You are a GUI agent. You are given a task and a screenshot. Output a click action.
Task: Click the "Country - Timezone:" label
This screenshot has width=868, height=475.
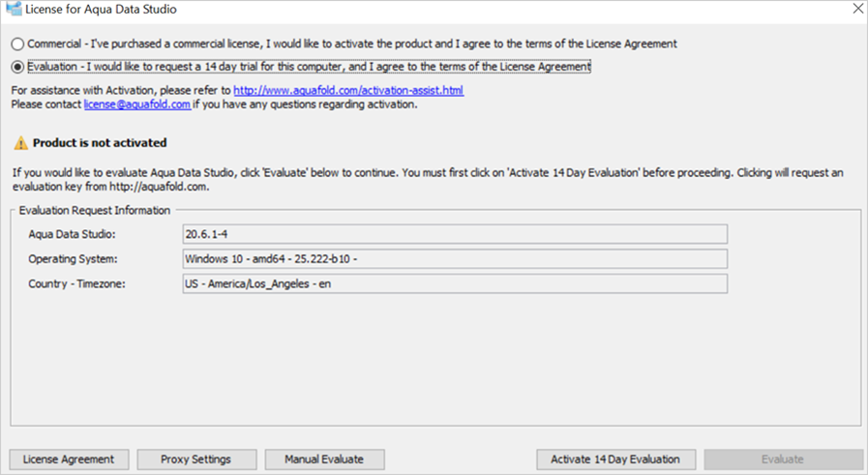[77, 283]
